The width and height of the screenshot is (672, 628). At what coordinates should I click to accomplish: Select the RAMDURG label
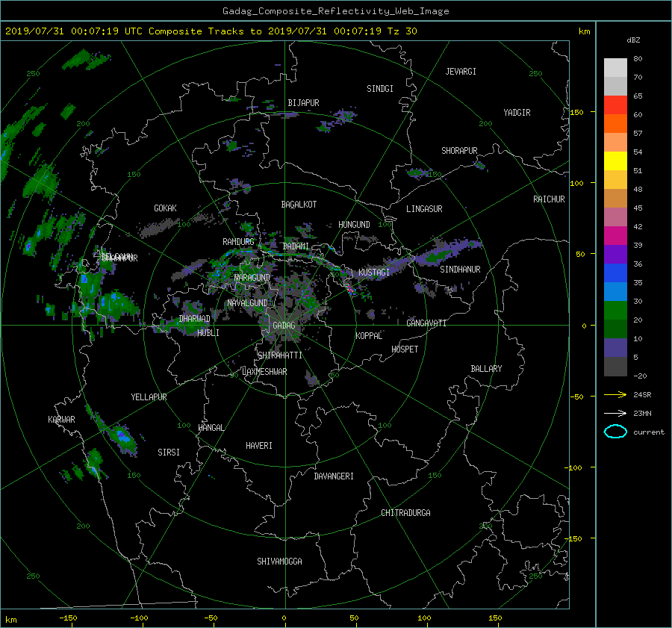(238, 242)
